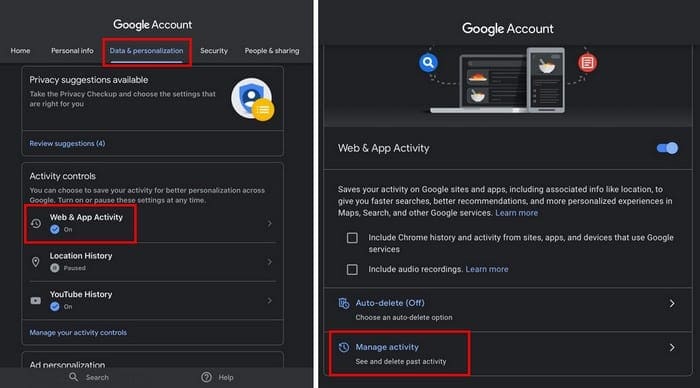This screenshot has width=700, height=388.
Task: Click the blue checkmark under Web & App Activity
Action: [x=55, y=229]
